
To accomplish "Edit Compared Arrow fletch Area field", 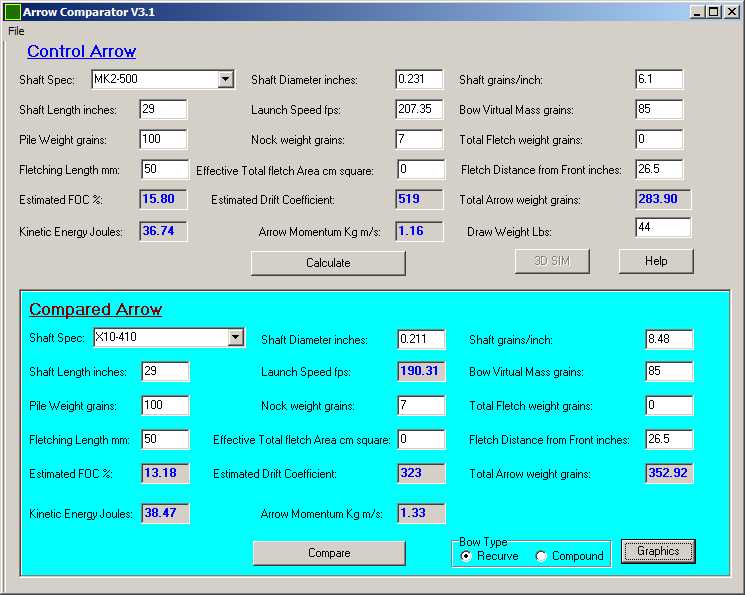I will pos(421,439).
